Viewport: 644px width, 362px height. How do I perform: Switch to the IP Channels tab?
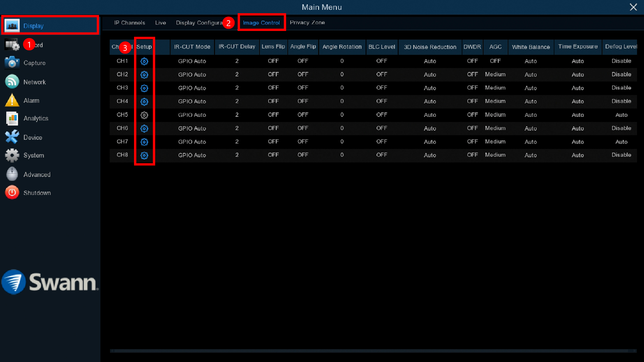129,23
